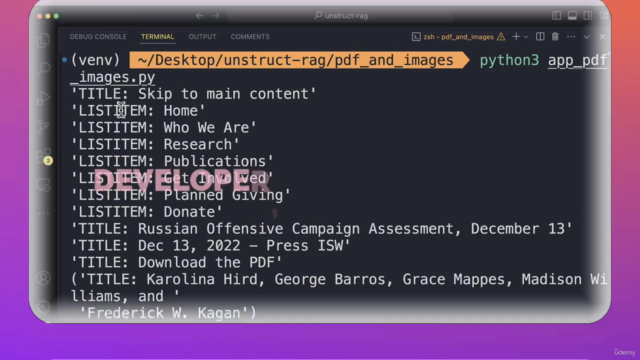Open the Run and Debug view
The width and height of the screenshot is (640, 360).
click(44, 98)
